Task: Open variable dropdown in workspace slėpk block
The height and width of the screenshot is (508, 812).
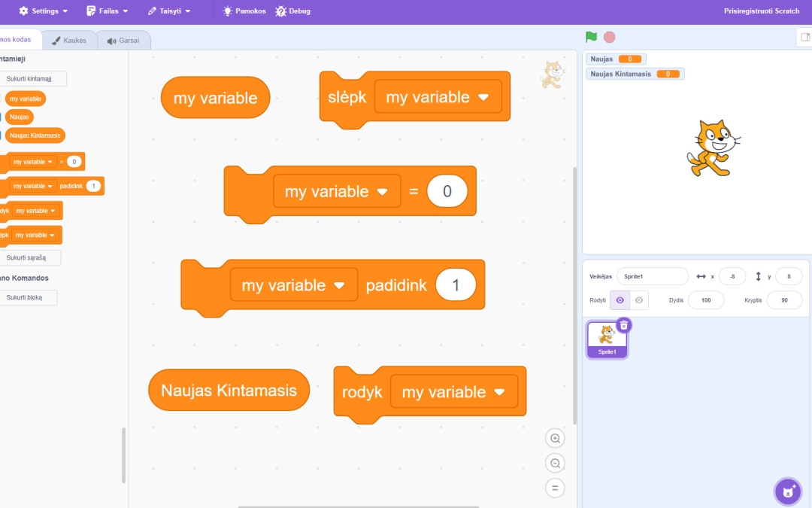Action: pos(438,97)
